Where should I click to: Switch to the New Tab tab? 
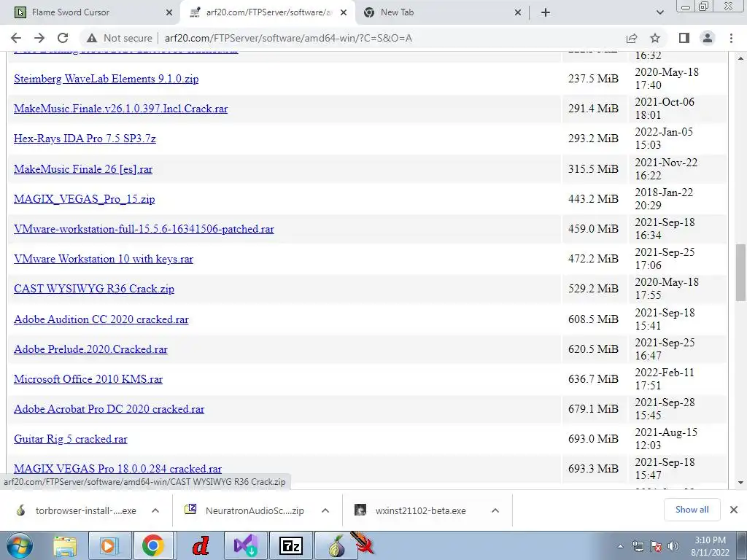coord(441,12)
